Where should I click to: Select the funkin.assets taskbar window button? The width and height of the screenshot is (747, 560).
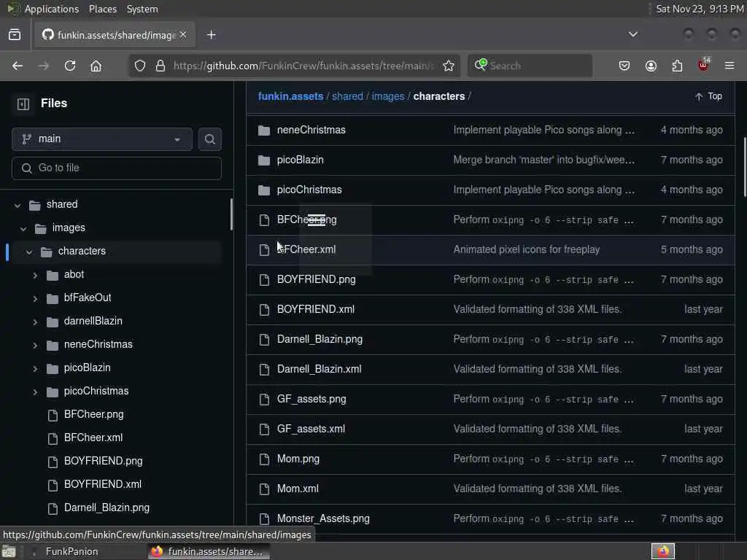[208, 551]
